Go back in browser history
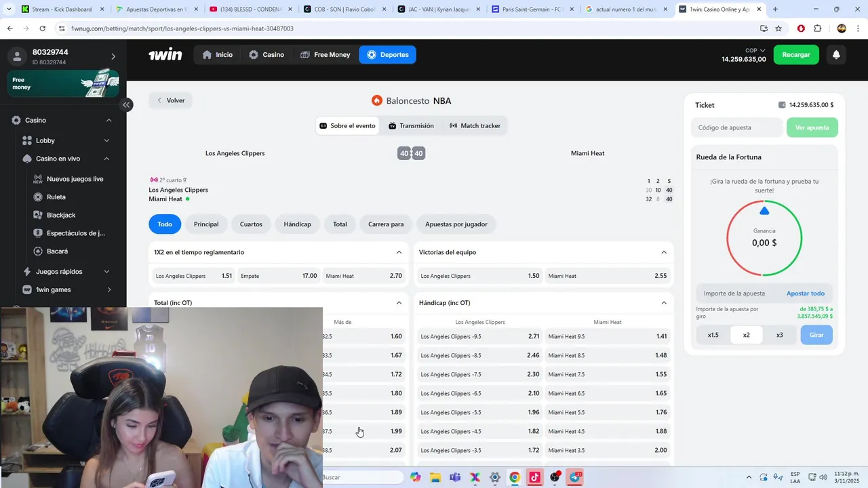868x488 pixels. [x=9, y=28]
